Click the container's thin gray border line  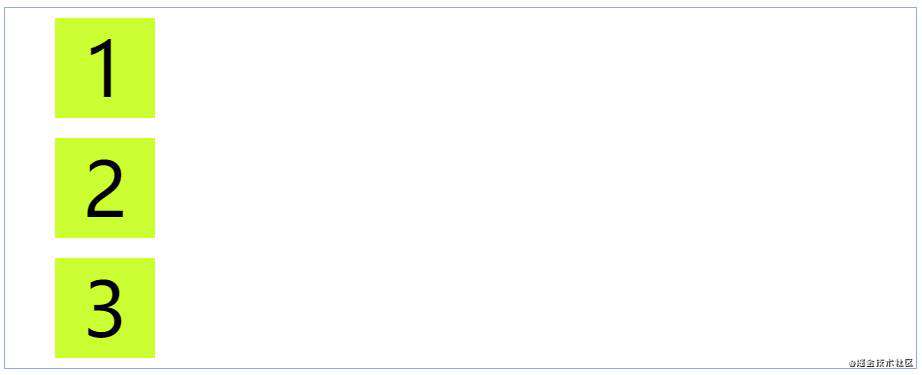(x=461, y=8)
